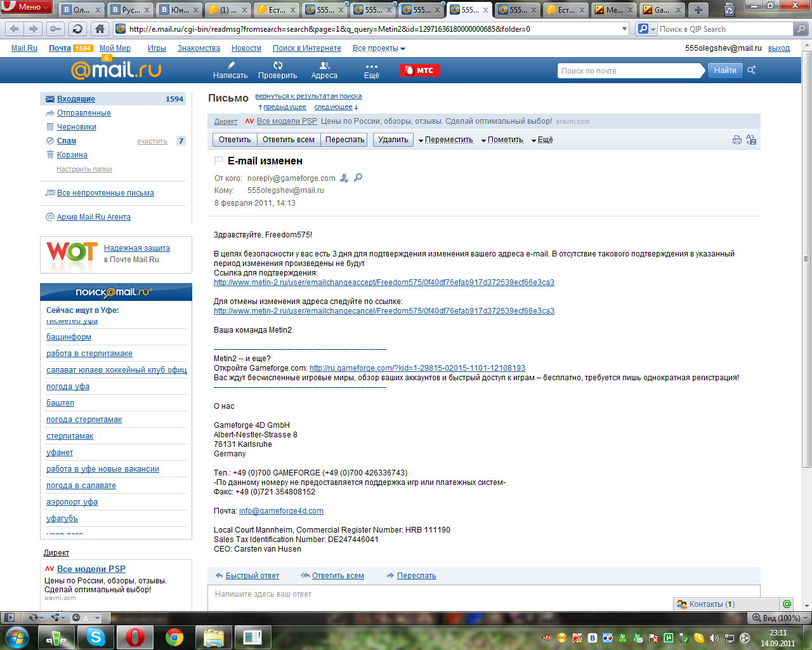Open the Входящие folder
Image resolution: width=812 pixels, height=650 pixels.
(76, 99)
